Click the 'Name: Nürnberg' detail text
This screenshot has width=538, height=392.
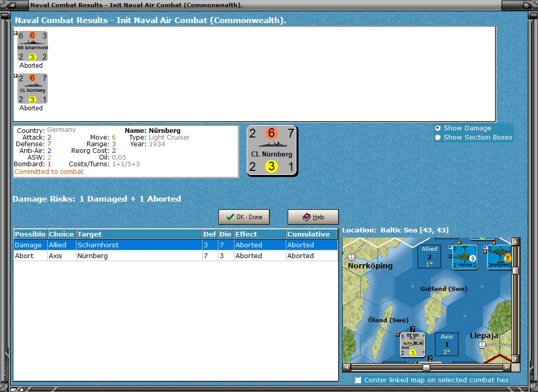coord(152,130)
